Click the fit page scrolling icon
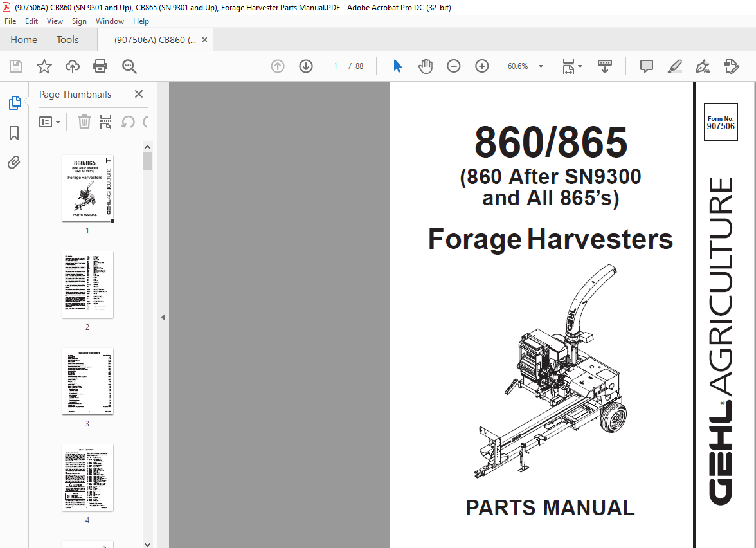This screenshot has width=756, height=548. [x=568, y=66]
